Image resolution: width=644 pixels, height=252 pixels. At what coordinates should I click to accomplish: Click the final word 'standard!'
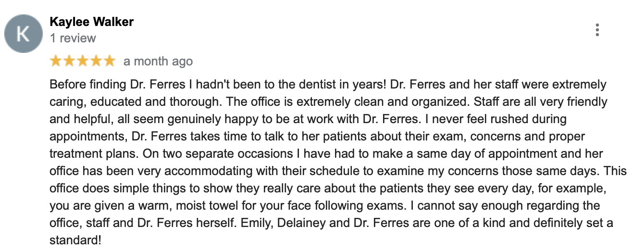(75, 240)
